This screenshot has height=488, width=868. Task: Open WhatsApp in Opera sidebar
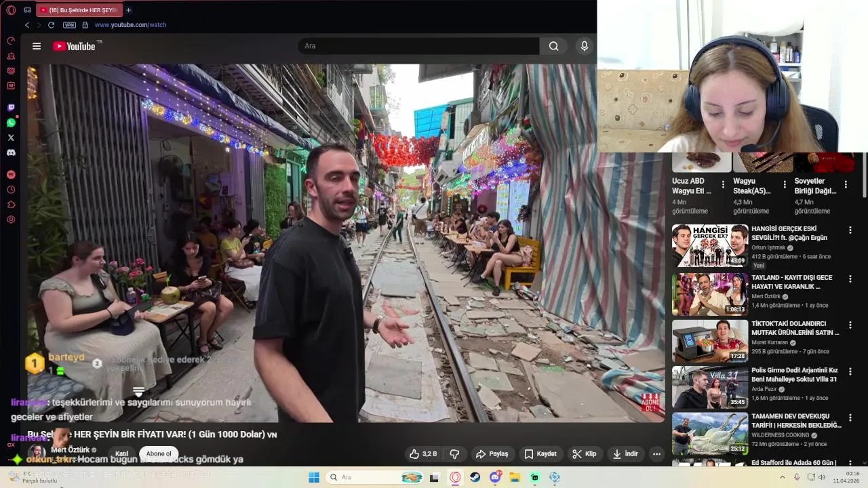[x=11, y=123]
